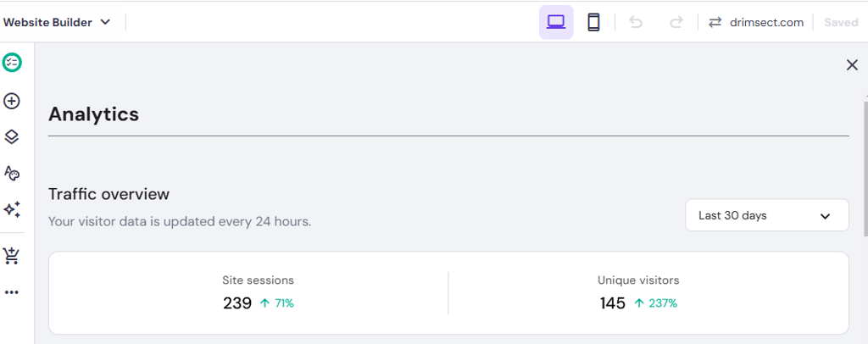
Task: Click the vertical scrollbar of the Analytics panel
Action: click(x=864, y=169)
